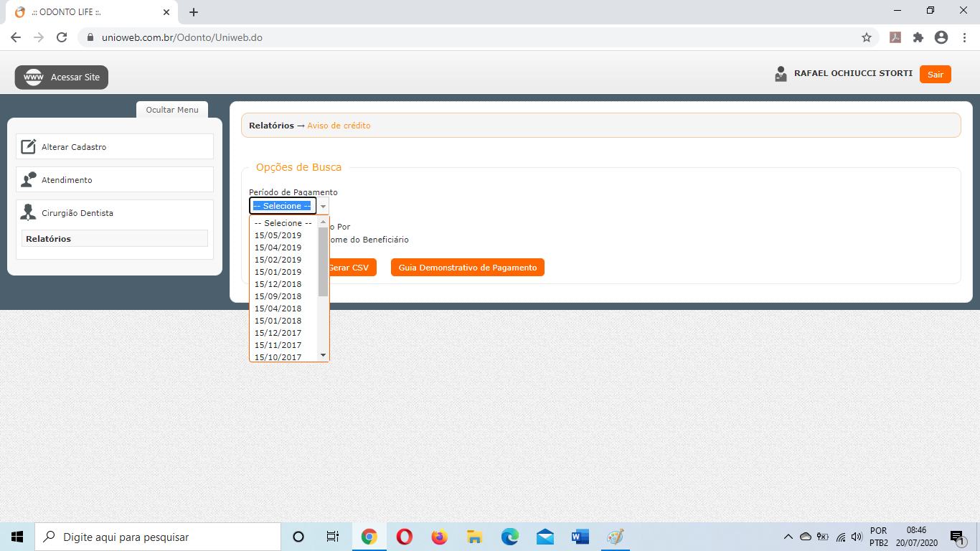Select 15/12/2018 from the list

pyautogui.click(x=283, y=284)
